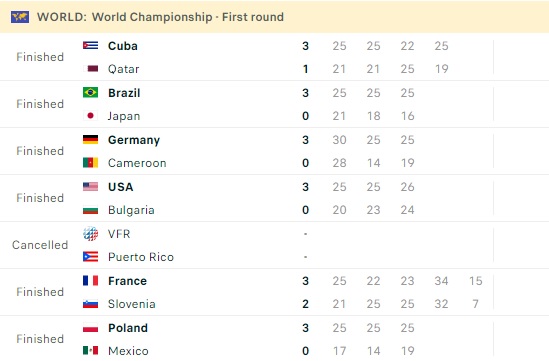This screenshot has width=549, height=361.
Task: Open the World Championship First round link
Action: 188,17
